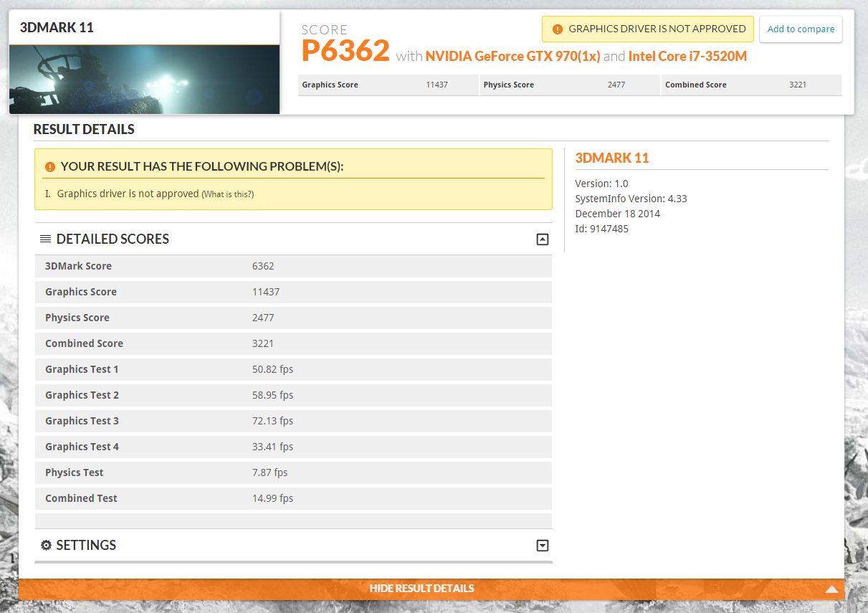The height and width of the screenshot is (613, 868).
Task: Click the warning icon in the problems heading
Action: point(50,167)
